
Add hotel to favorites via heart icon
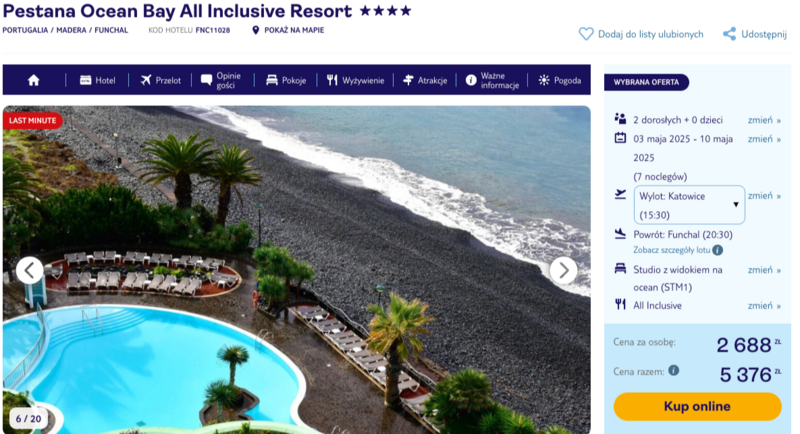coord(586,34)
